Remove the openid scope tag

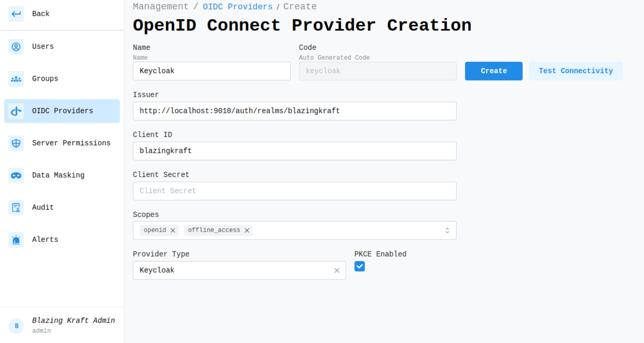[173, 230]
